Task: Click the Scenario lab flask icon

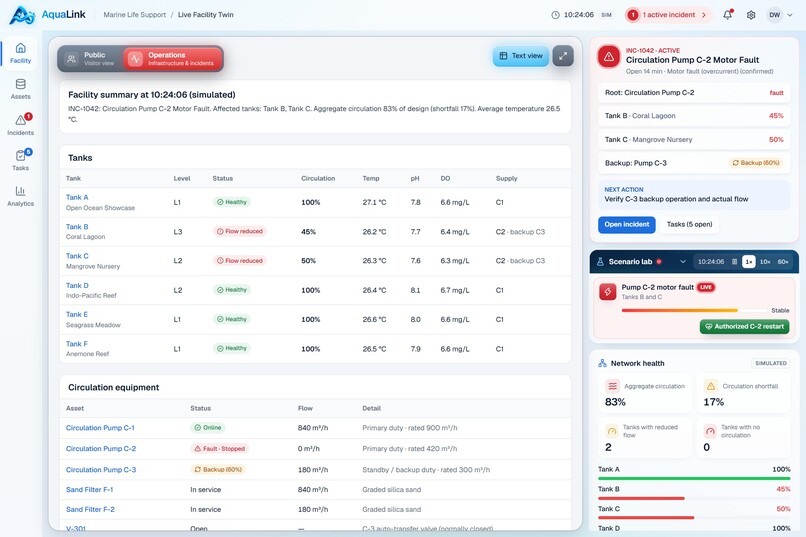Action: click(x=600, y=262)
